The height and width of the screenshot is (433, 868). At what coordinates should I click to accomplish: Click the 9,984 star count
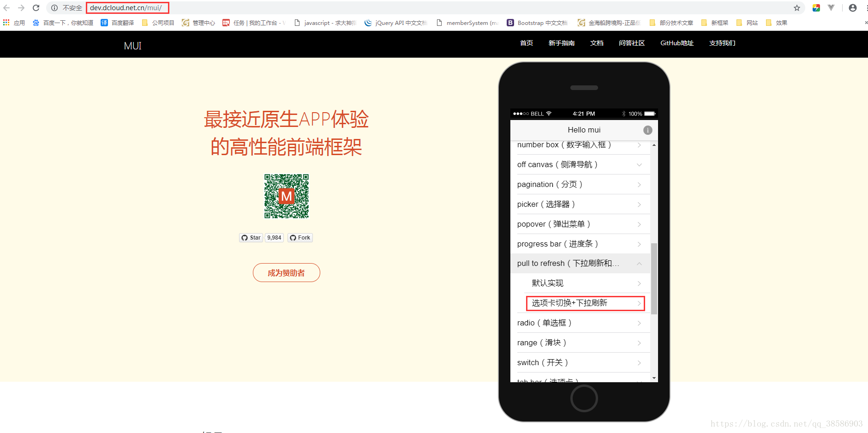click(x=274, y=238)
